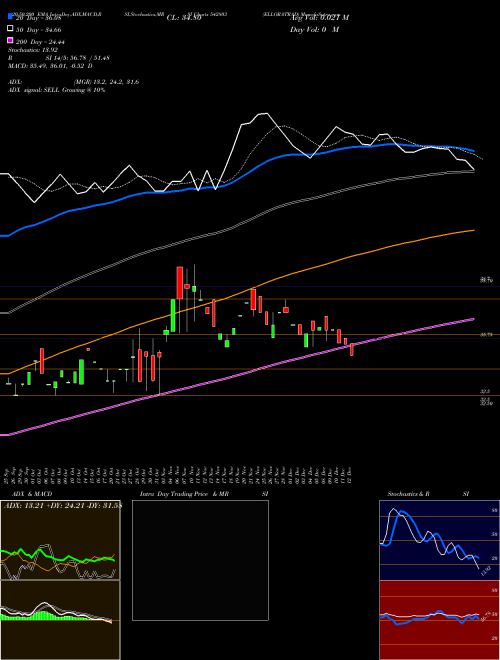Click the 'Intra Day Trading Price & MR SI' title
This screenshot has height=660, width=500.
point(204,494)
